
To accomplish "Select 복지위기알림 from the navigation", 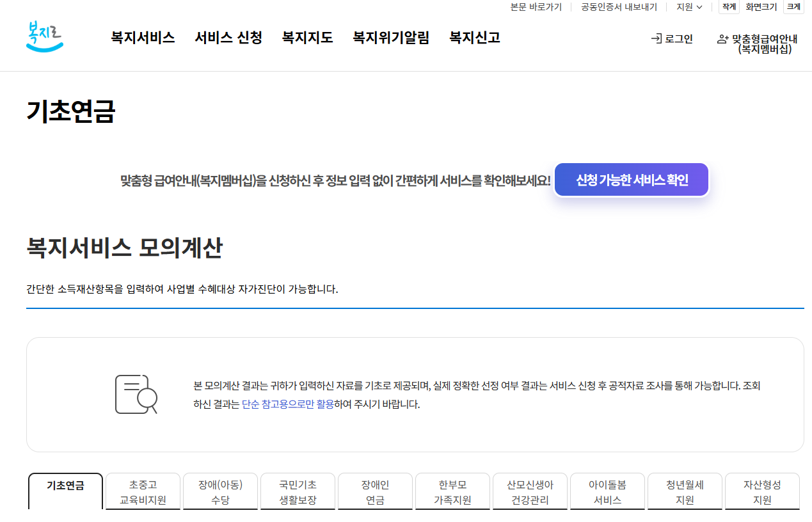I will (x=391, y=38).
